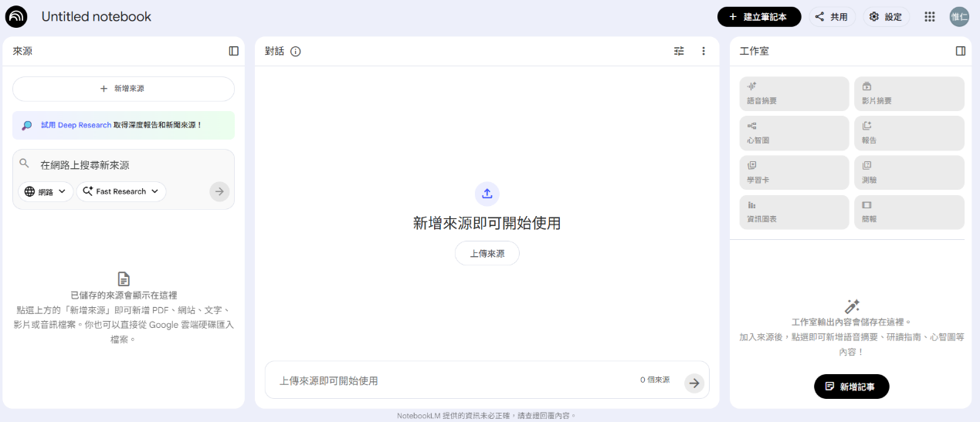Collapse the 工作室 studio panel
Viewport: 980px width, 422px height.
click(x=961, y=51)
